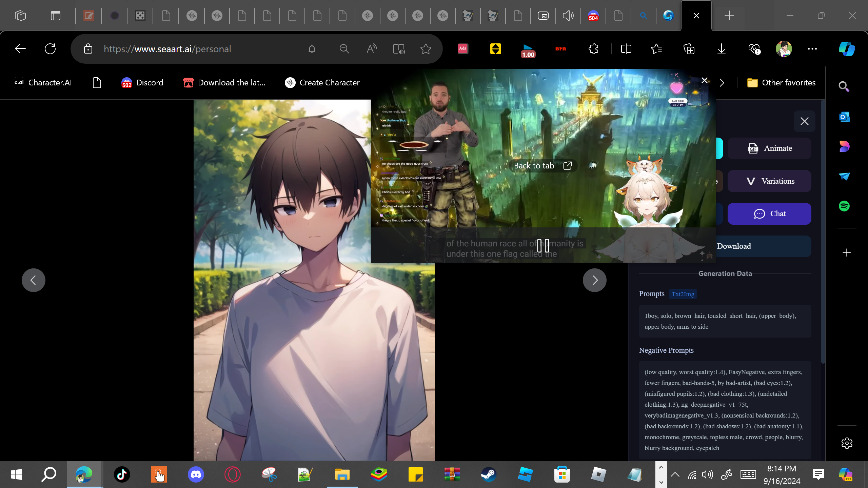The height and width of the screenshot is (488, 868).
Task: Open Settings and more menu
Action: 812,49
